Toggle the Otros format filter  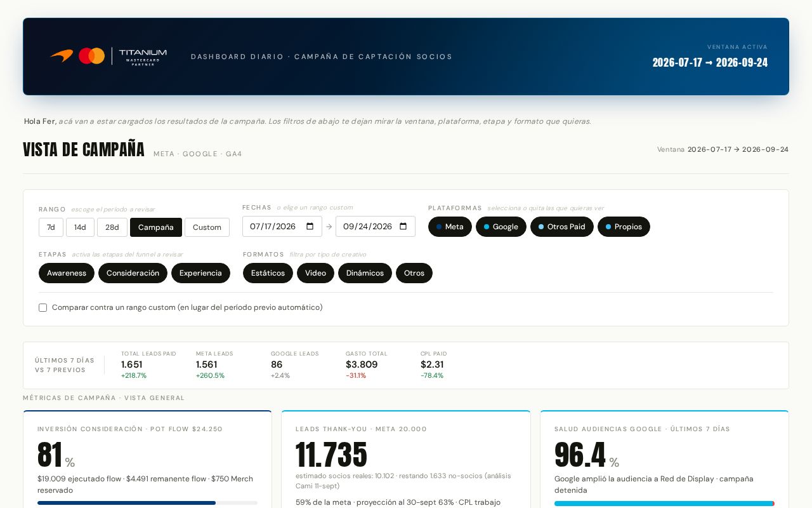(x=414, y=273)
